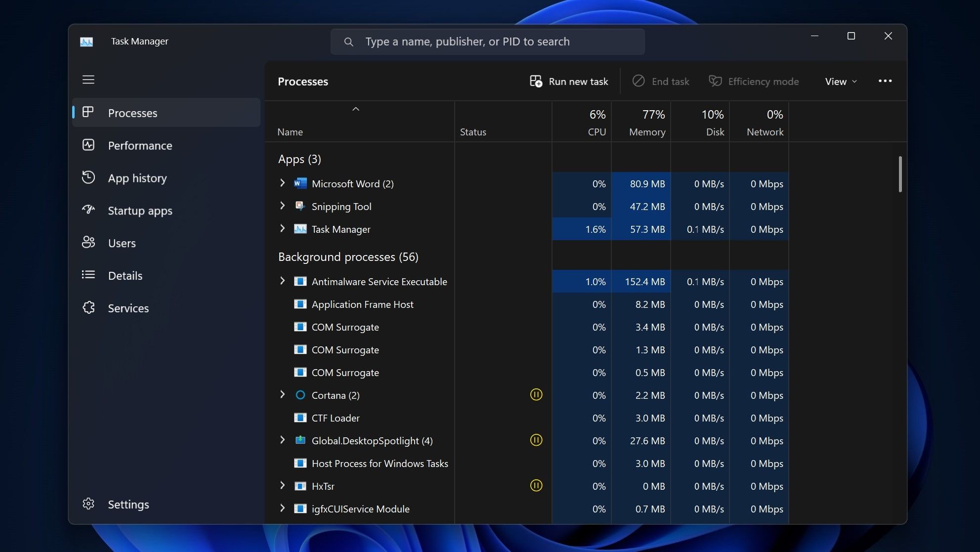980x552 pixels.
Task: Click the 80.9 MB memory cell for Word
Action: [641, 184]
